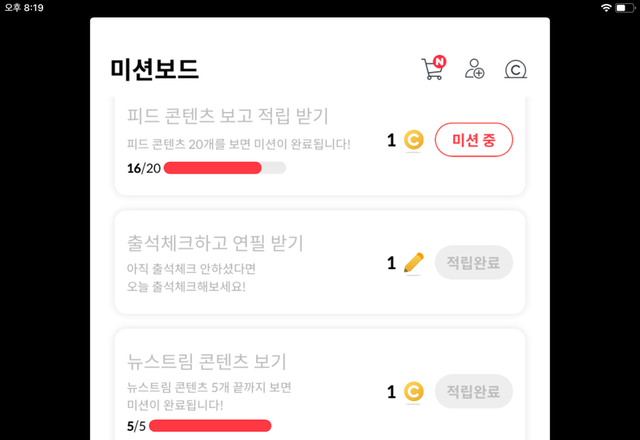Click the 16/20 feed progress bar
Viewport: 640px width, 440px height.
(225, 168)
